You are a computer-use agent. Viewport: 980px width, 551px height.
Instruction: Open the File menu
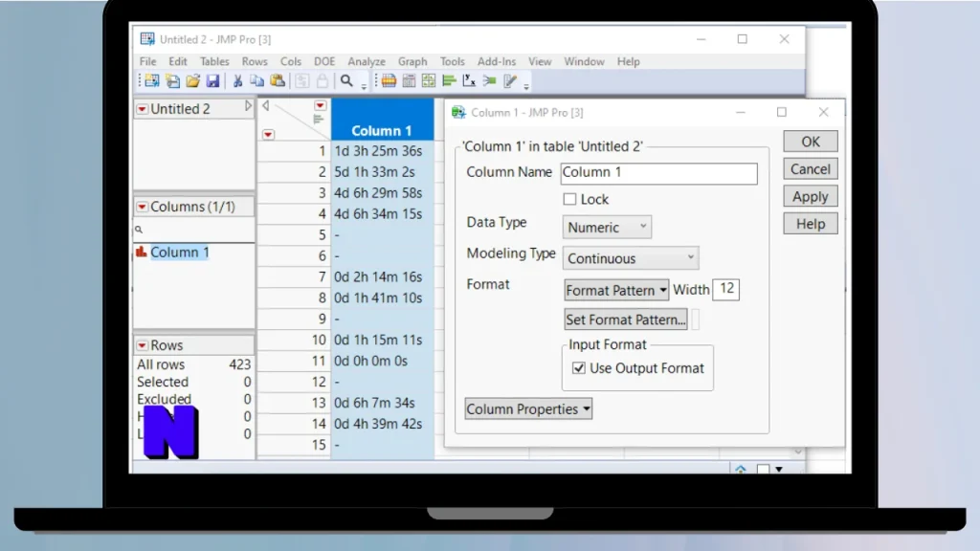coord(147,61)
